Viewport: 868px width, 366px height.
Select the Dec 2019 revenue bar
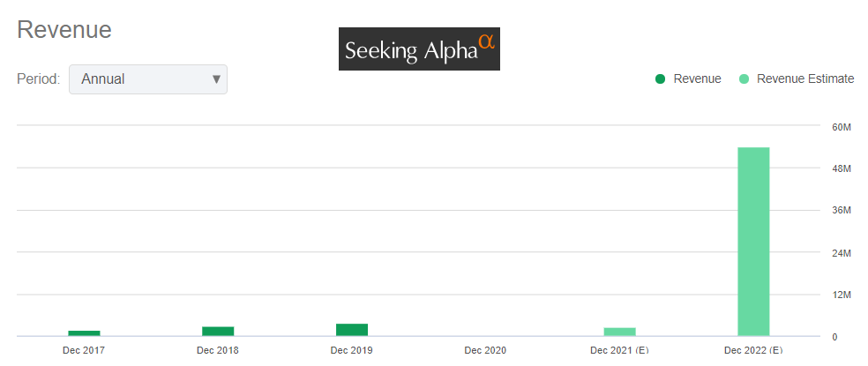(x=351, y=329)
